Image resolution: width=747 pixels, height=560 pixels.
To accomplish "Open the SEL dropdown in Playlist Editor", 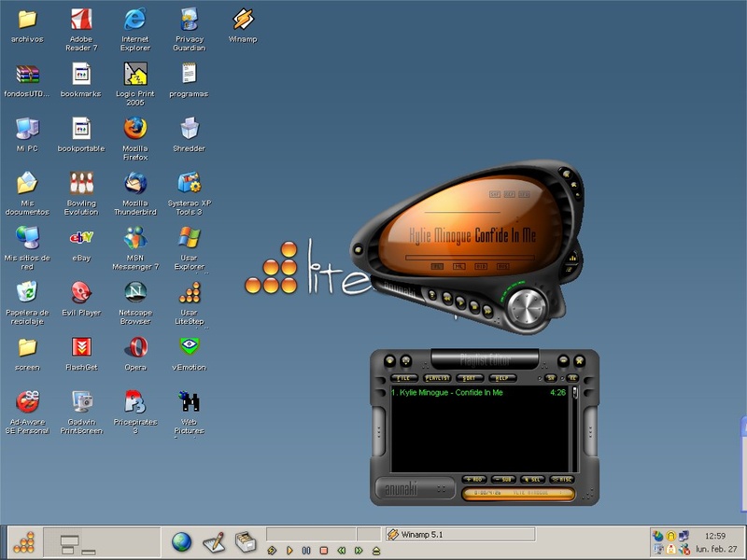I will tap(532, 479).
